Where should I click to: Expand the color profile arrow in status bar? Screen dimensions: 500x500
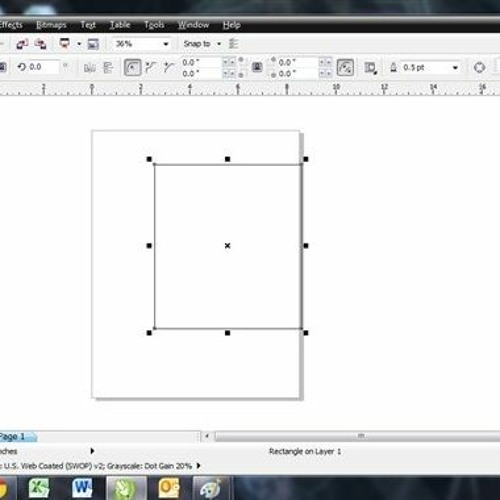(x=199, y=466)
